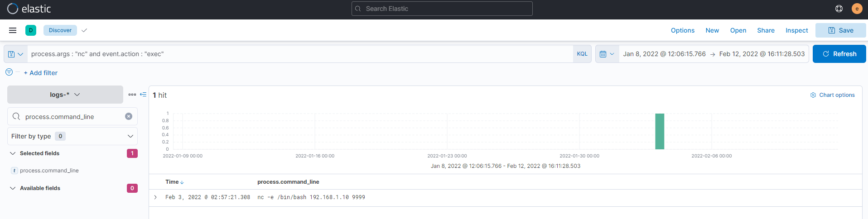Open calendar quick date menu
The image size is (868, 219).
tap(607, 54)
